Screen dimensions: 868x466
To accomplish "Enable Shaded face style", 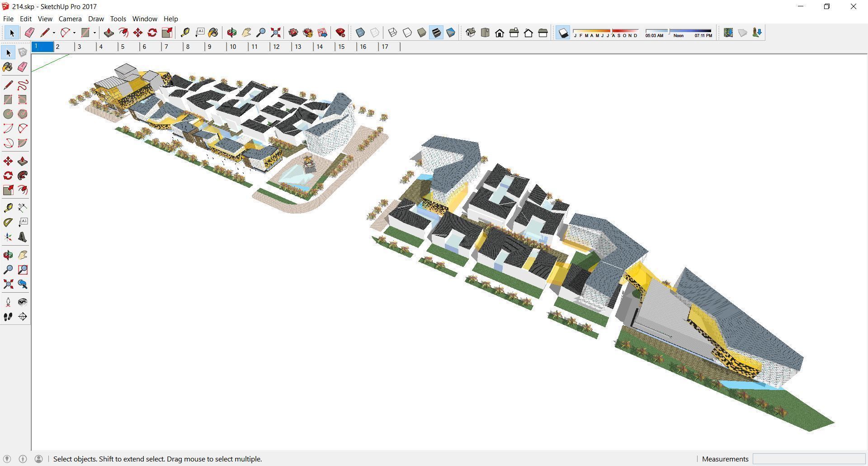I will [x=422, y=33].
